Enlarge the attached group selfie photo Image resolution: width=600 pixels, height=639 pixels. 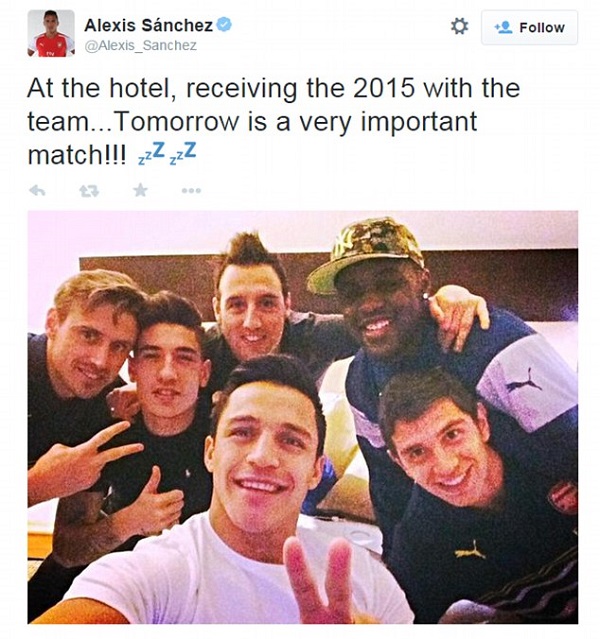(x=302, y=417)
